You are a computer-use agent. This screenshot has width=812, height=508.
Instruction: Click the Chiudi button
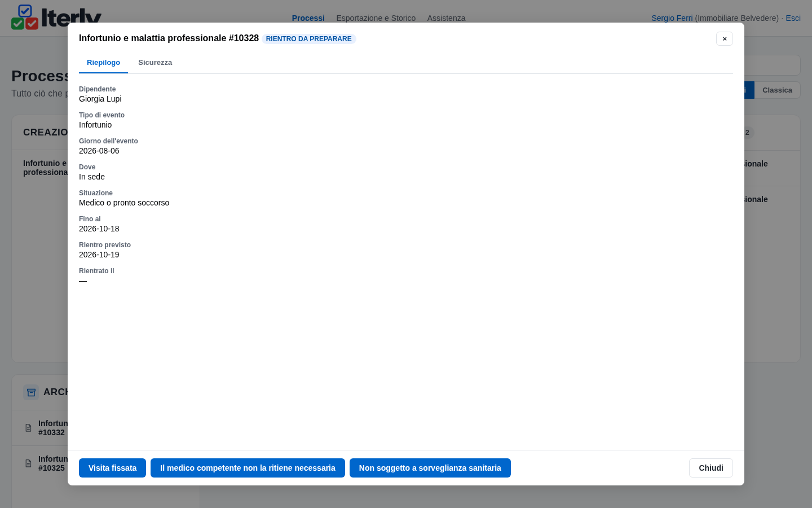coord(711,468)
